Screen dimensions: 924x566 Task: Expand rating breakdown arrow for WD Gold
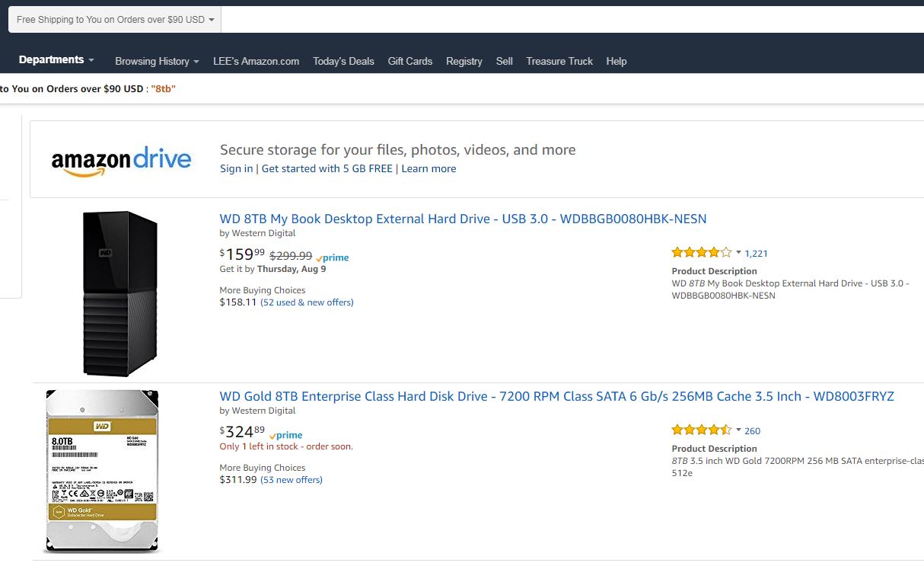point(738,430)
